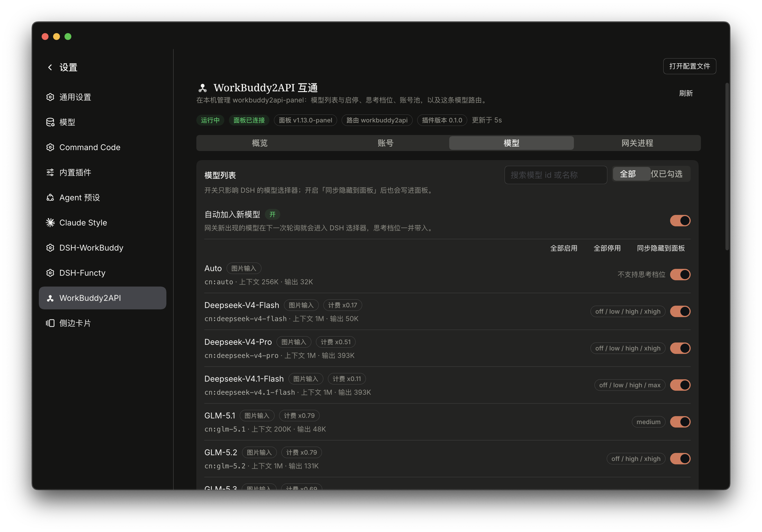Disable Deepseek-V4.1-Flash model switch

pos(680,385)
